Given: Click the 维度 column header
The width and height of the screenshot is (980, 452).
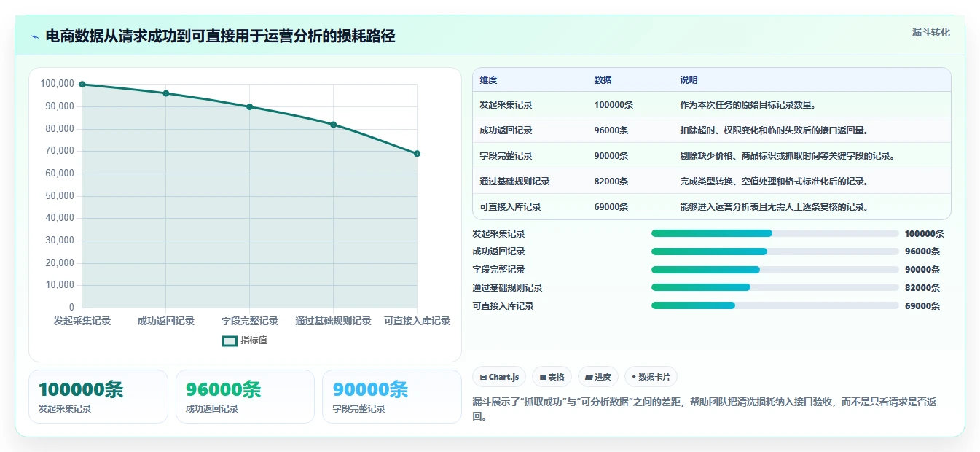Looking at the screenshot, I should pyautogui.click(x=488, y=80).
